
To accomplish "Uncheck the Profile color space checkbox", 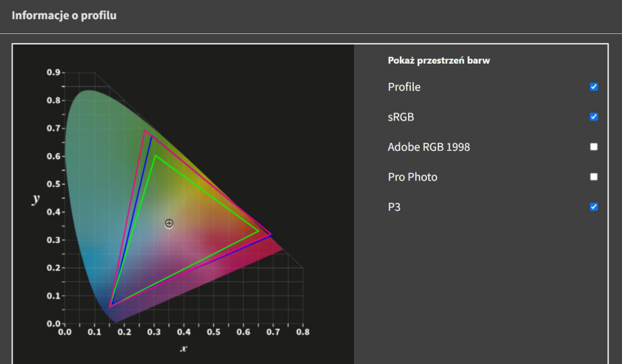I will pyautogui.click(x=593, y=87).
